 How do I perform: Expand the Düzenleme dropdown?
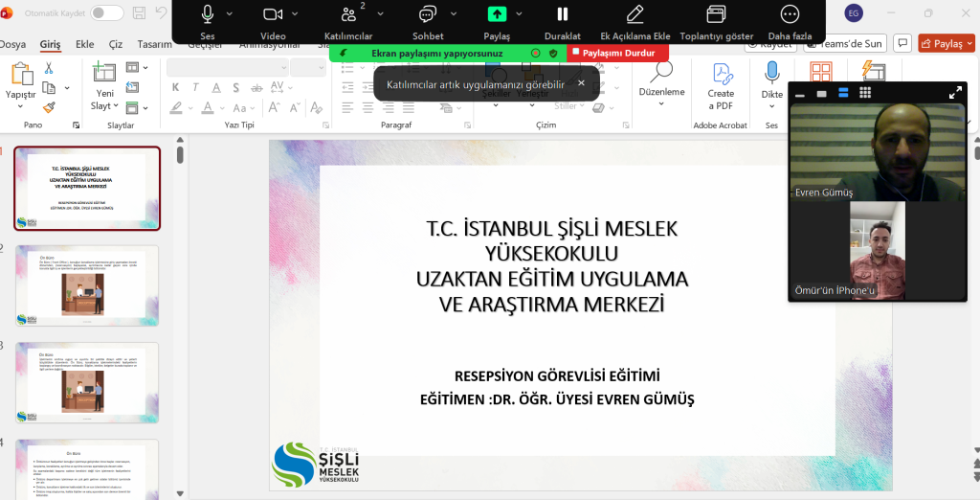pyautogui.click(x=661, y=103)
